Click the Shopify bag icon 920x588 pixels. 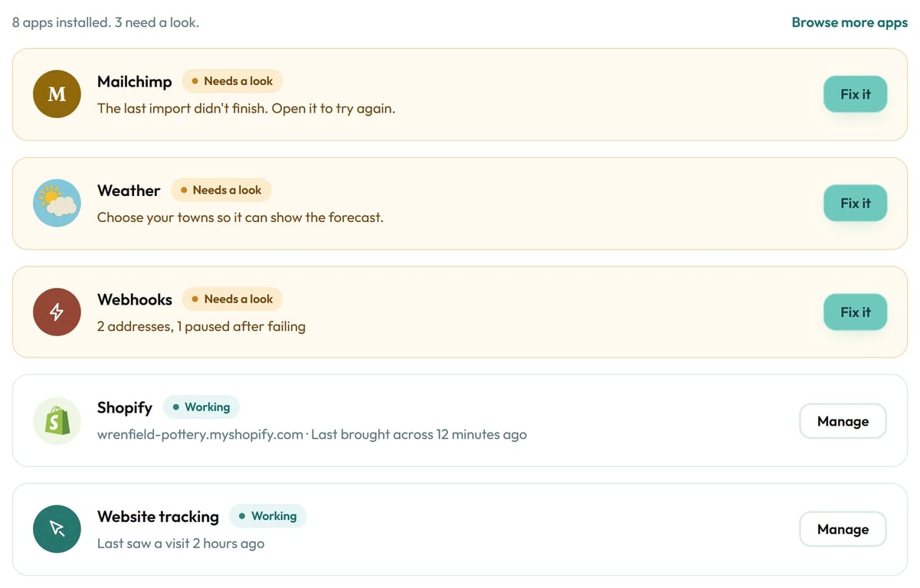coord(57,420)
